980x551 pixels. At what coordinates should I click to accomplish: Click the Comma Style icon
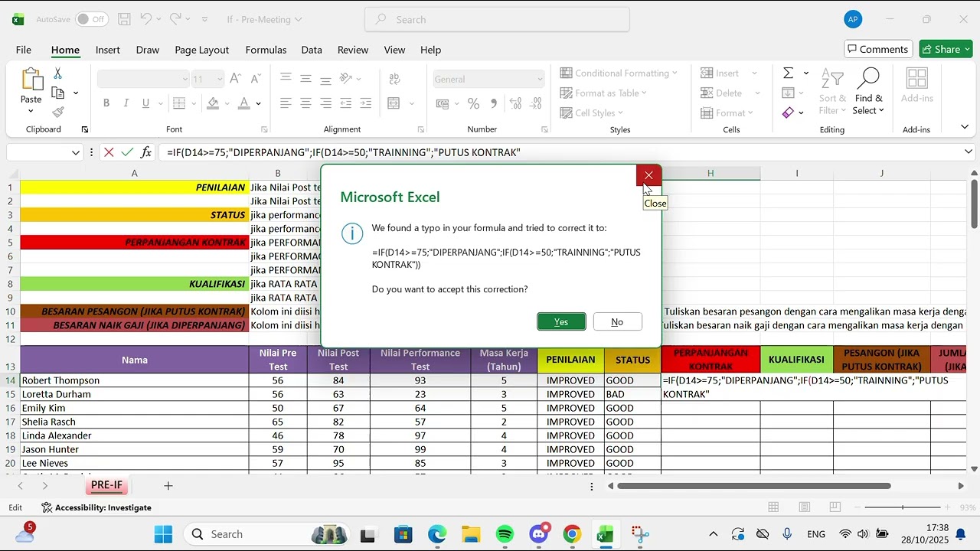pos(493,103)
